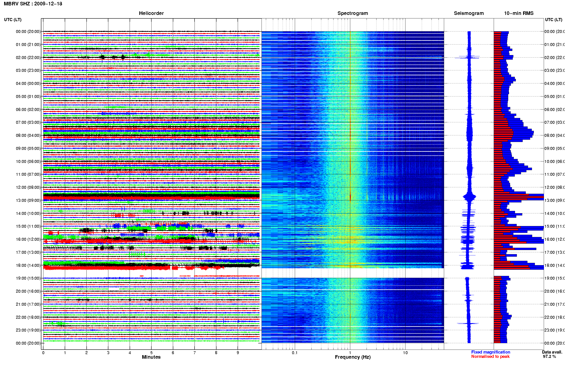Viewport: 588px width, 368px height.
Task: Click left time label '21:00 (17:00)'
Action: click(28, 304)
